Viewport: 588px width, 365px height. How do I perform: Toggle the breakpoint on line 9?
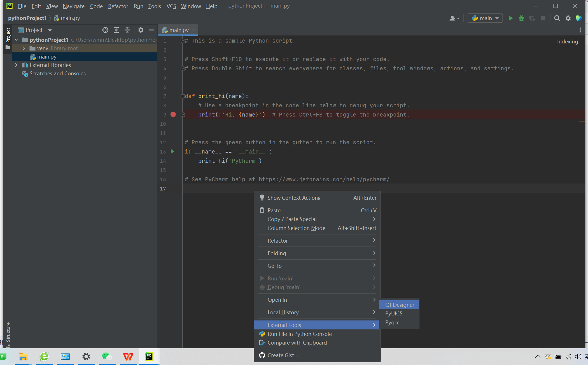(x=173, y=114)
